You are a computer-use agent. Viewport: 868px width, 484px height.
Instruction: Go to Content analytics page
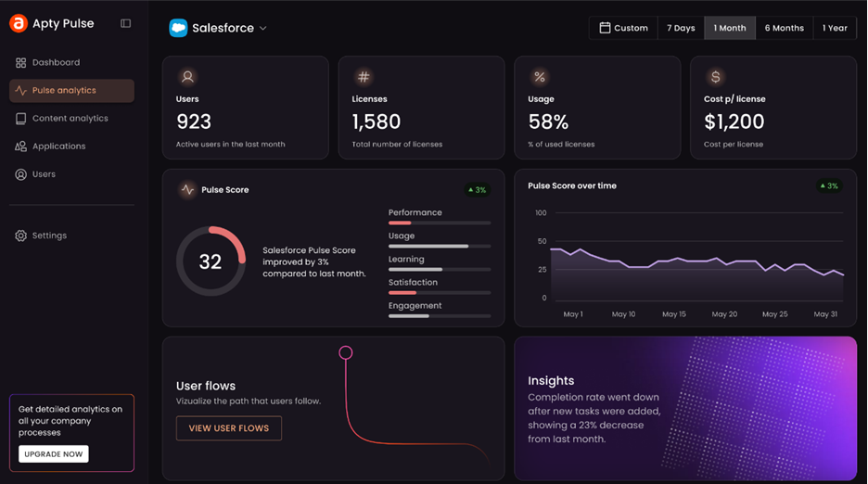point(71,119)
